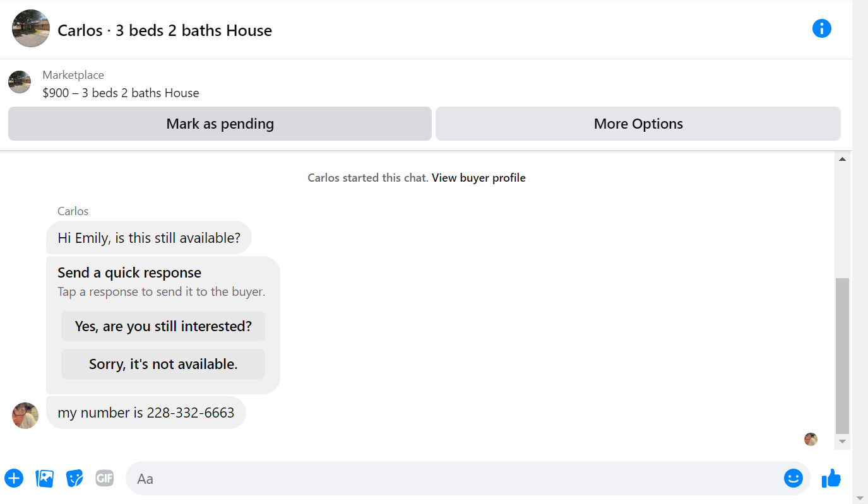Open the sticker picker icon
The width and height of the screenshot is (868, 504).
(74, 478)
